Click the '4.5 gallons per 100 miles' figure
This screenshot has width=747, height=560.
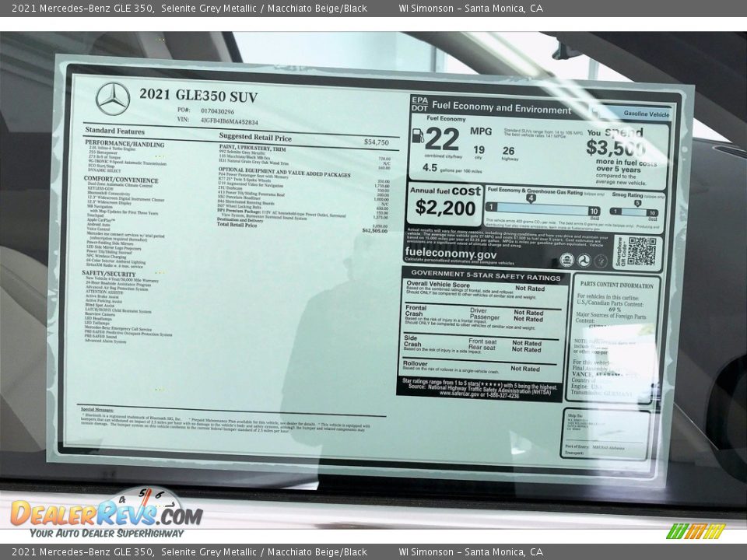(452, 168)
